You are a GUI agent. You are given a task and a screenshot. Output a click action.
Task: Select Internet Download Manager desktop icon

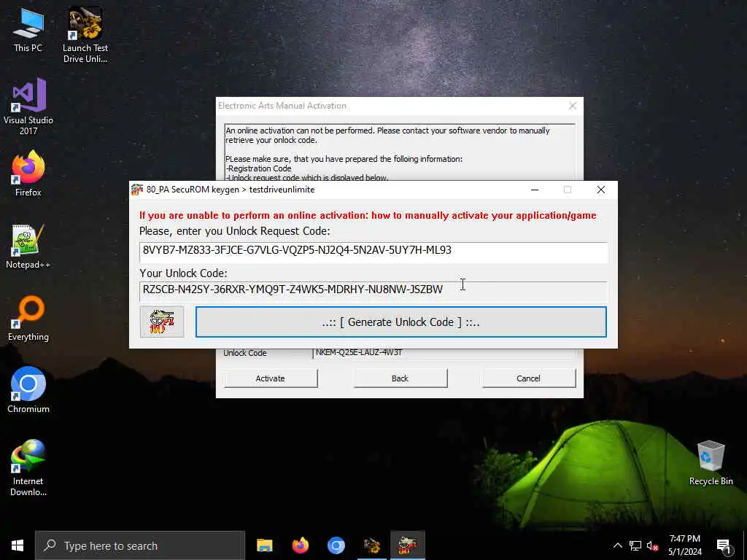[28, 468]
